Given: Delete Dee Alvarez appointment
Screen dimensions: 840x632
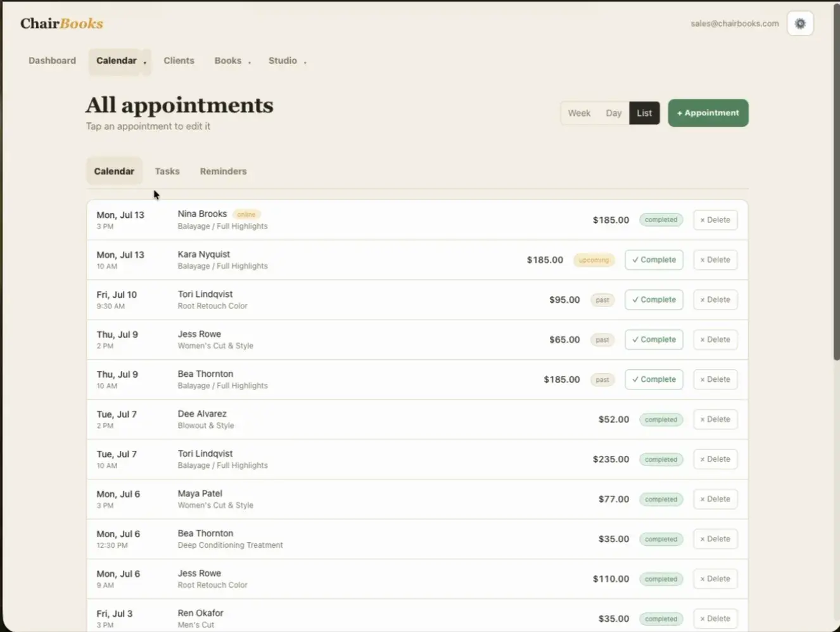Looking at the screenshot, I should 715,419.
